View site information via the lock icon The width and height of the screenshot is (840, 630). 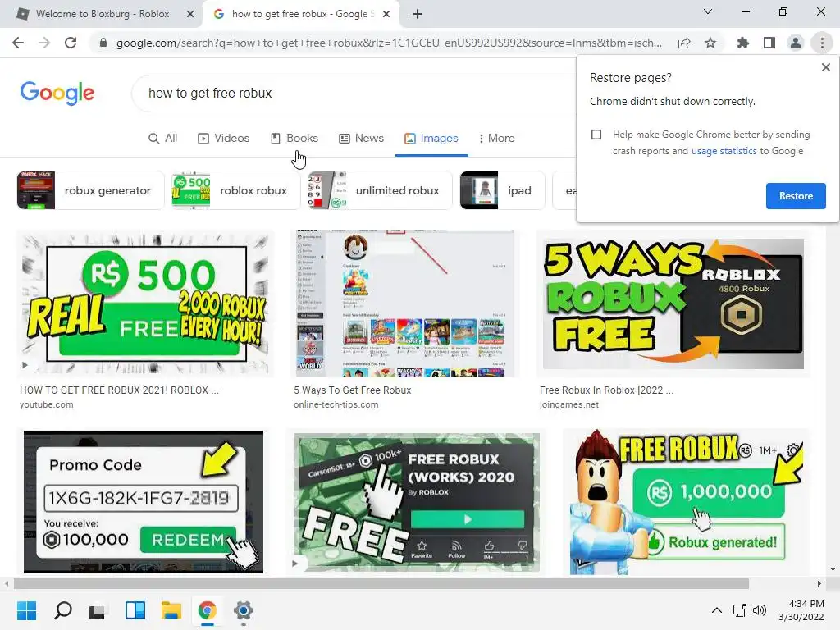click(103, 43)
